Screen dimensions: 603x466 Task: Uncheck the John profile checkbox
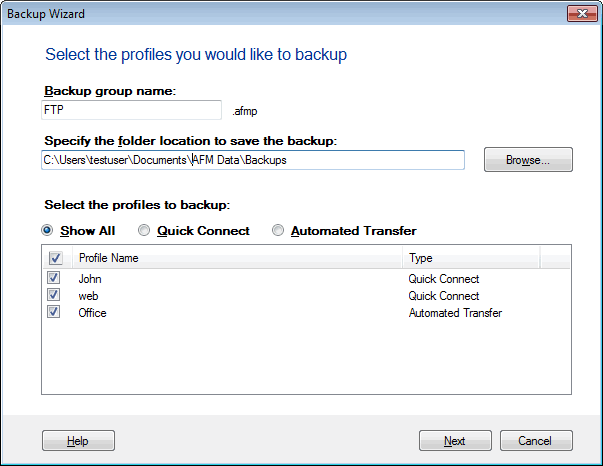tap(54, 279)
